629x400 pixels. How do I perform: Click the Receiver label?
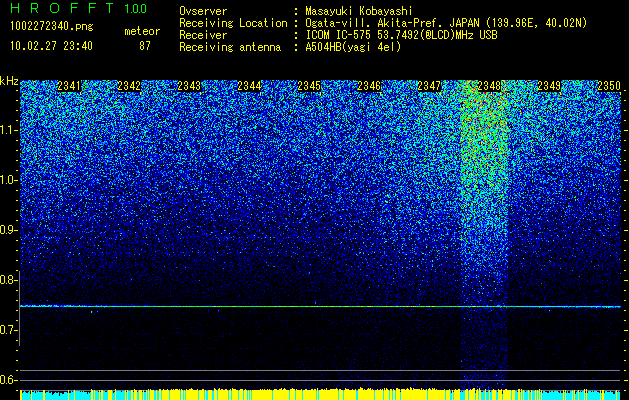coord(203,35)
